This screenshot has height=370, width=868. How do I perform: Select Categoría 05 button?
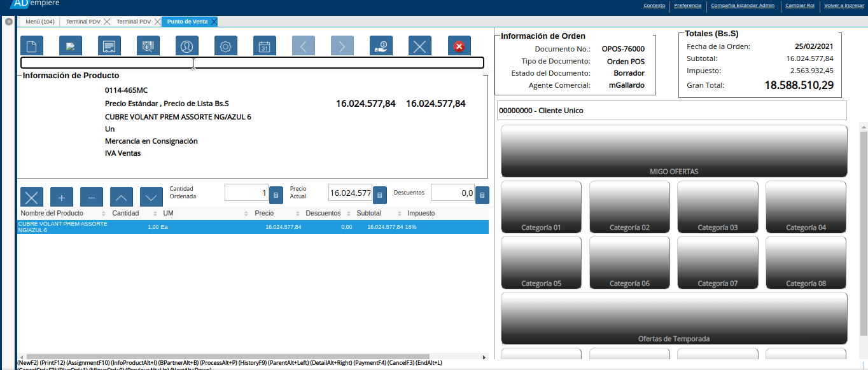point(541,263)
